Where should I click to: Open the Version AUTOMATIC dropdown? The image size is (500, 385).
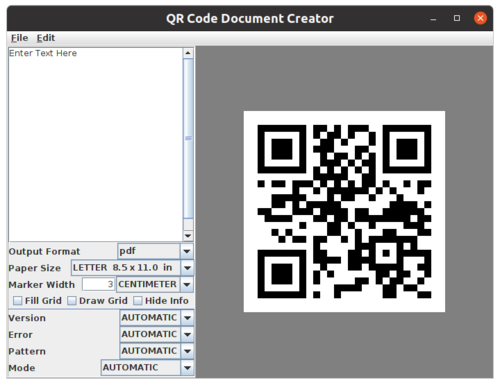(x=157, y=318)
